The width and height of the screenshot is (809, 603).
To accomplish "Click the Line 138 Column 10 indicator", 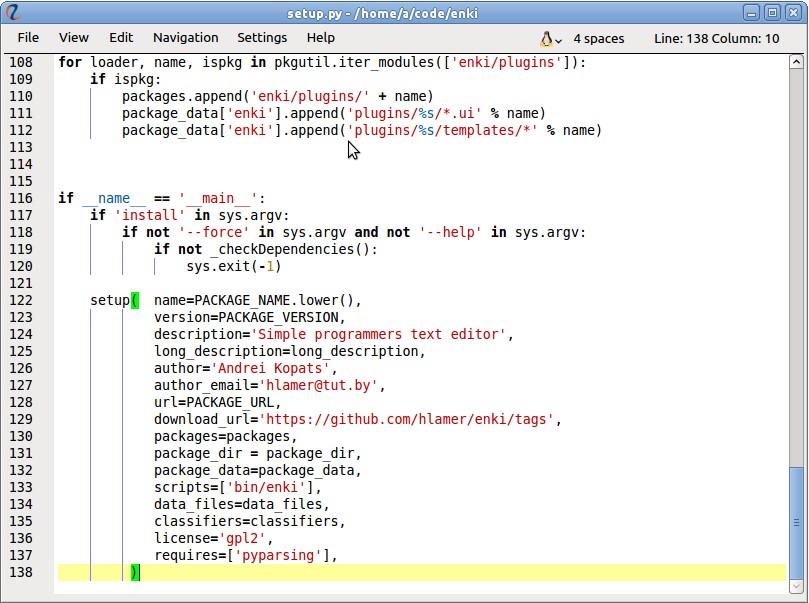I will click(x=716, y=38).
